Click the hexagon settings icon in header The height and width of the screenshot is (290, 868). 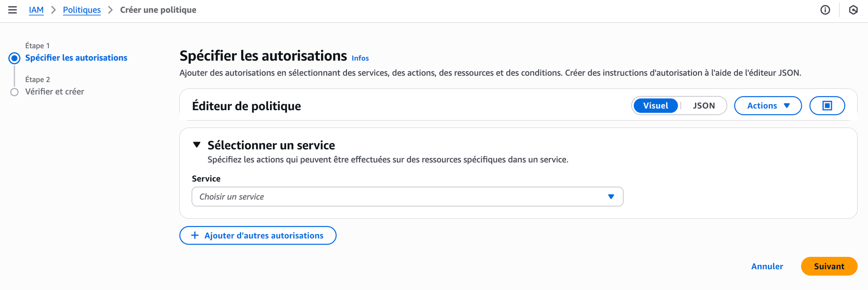coord(853,10)
